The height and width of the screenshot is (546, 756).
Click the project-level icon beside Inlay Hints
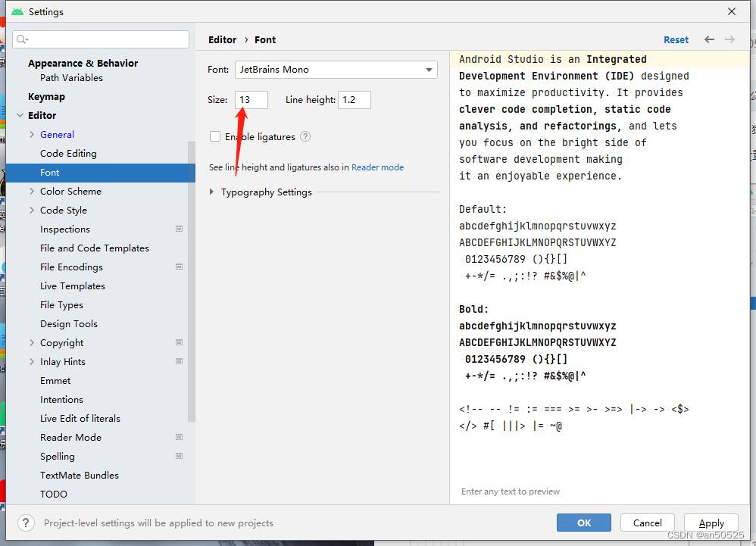(x=180, y=361)
